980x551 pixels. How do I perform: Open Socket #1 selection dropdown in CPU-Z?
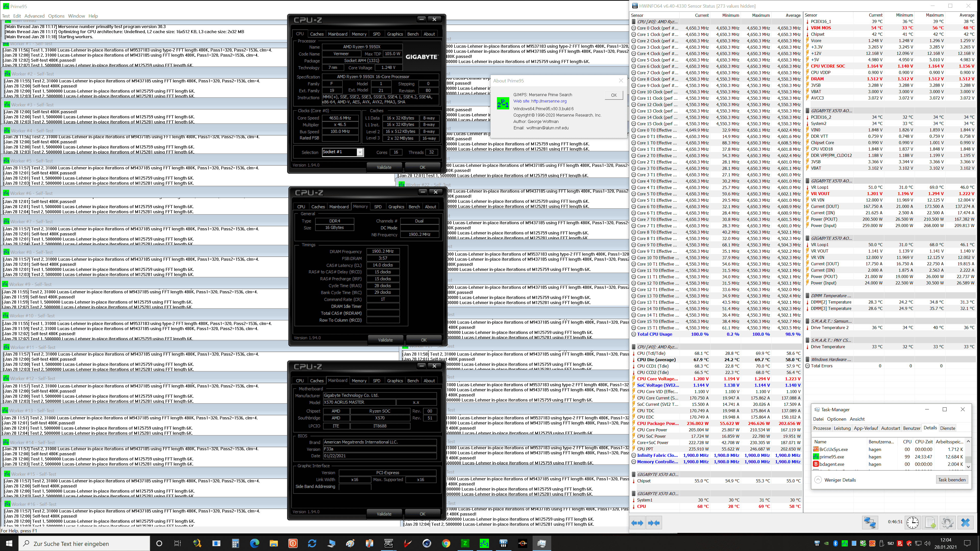point(360,152)
